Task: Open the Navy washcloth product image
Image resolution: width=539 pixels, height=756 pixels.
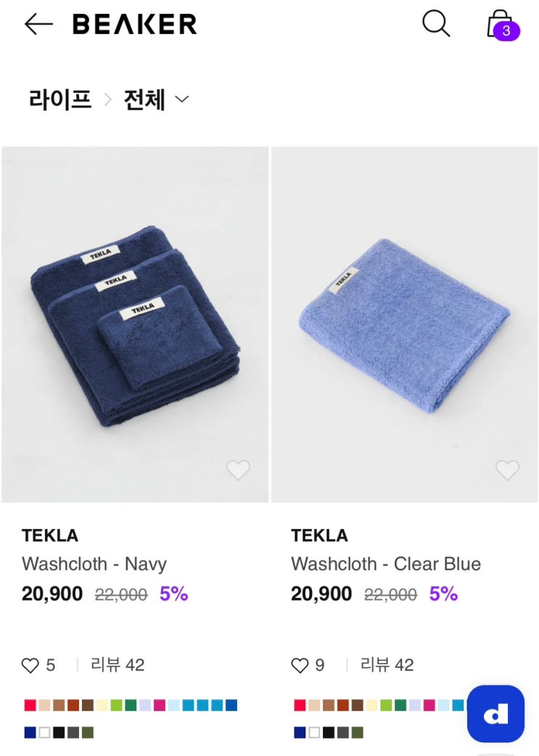Action: pos(135,324)
